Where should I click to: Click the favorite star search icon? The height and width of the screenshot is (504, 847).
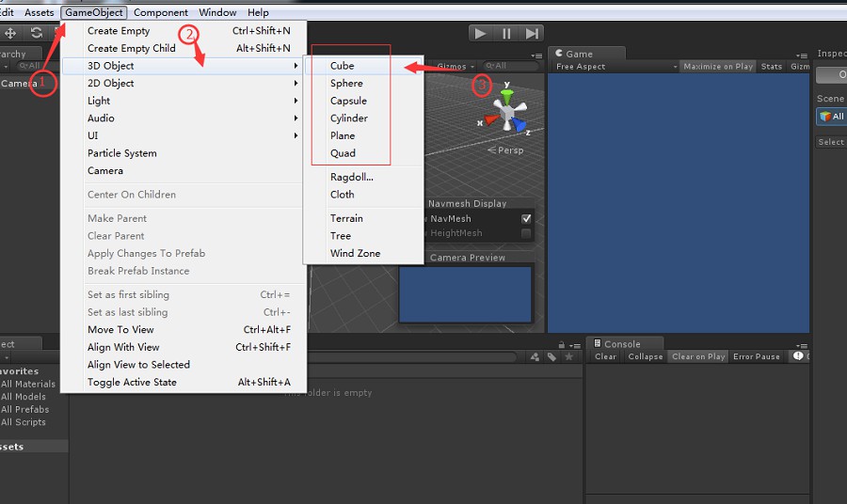[x=568, y=356]
